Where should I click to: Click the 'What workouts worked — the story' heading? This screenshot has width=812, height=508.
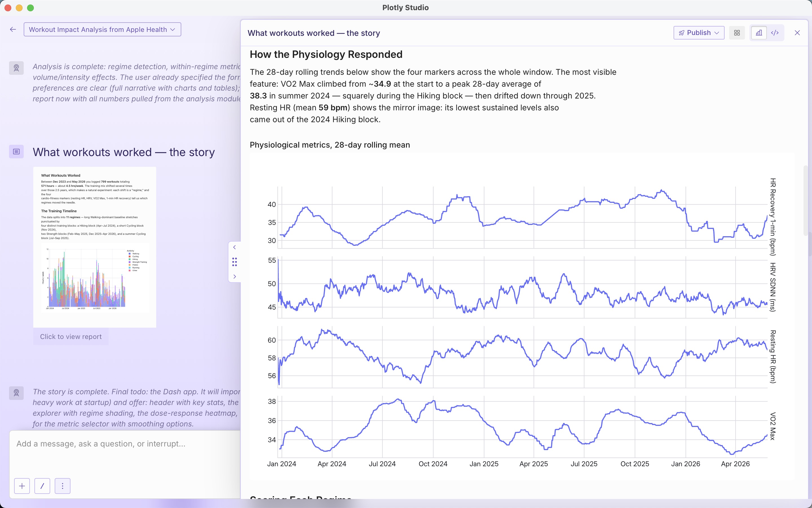tap(124, 152)
